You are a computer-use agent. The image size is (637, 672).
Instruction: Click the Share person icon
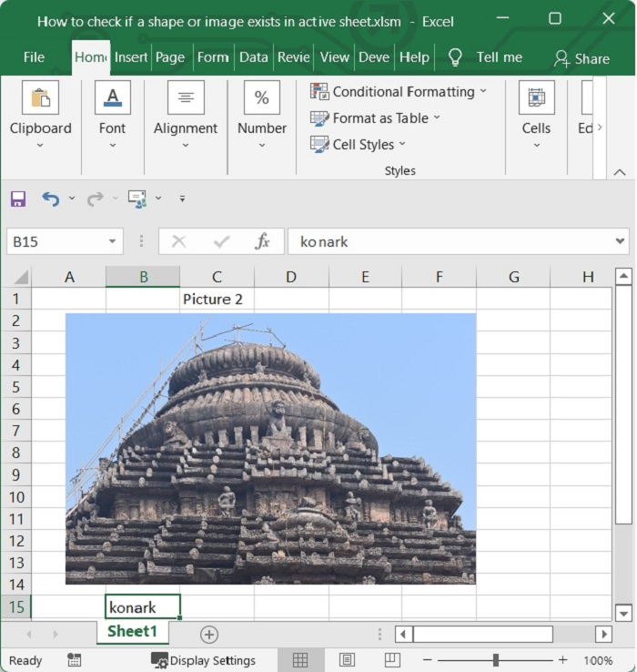(x=561, y=58)
